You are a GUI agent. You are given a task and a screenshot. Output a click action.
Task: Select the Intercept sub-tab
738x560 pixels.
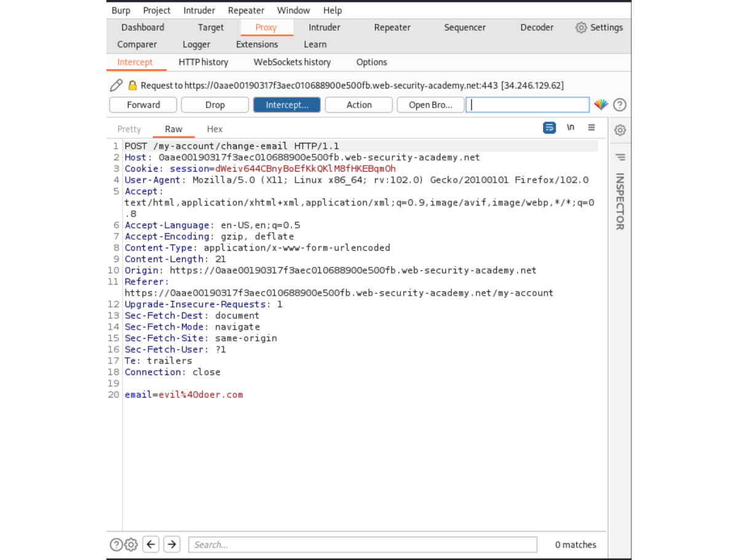point(135,63)
